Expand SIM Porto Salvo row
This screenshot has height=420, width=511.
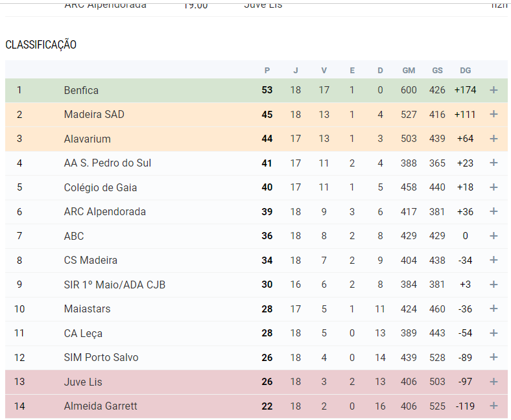click(493, 358)
